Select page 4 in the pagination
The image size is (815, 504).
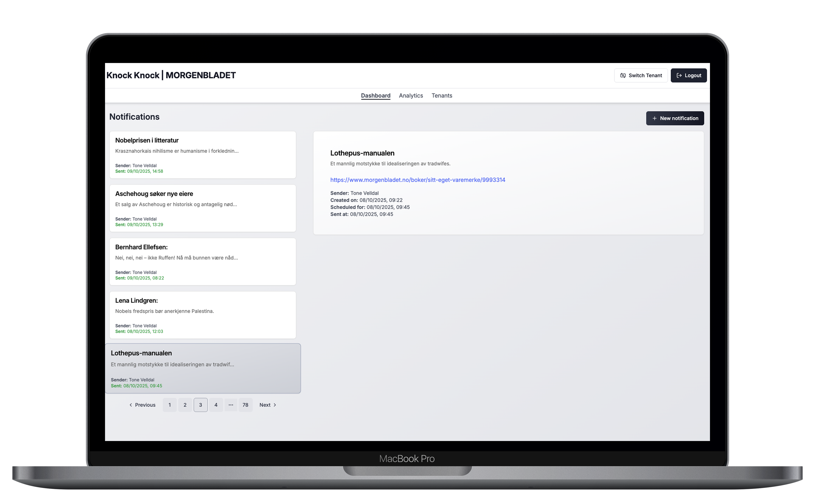216,405
